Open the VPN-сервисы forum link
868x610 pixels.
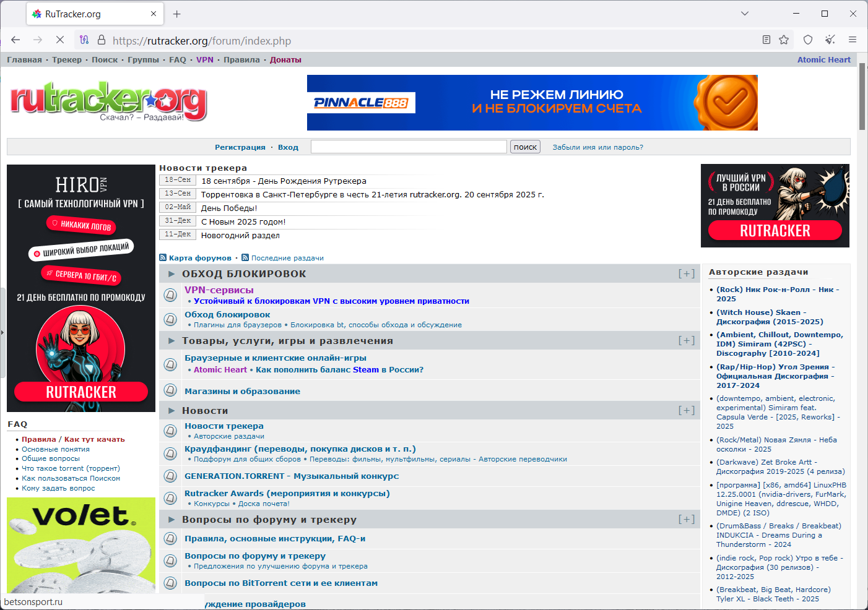click(x=219, y=290)
